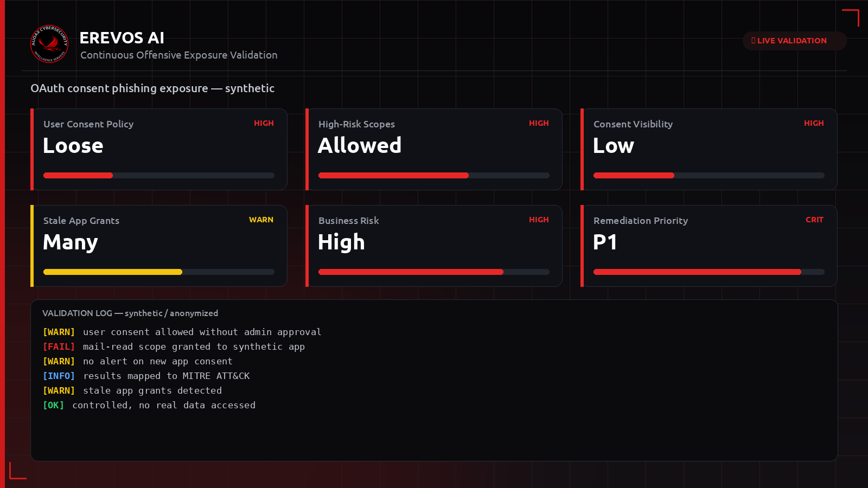Click the [FAIL] tag in the log
The width and height of the screenshot is (868, 488).
59,346
